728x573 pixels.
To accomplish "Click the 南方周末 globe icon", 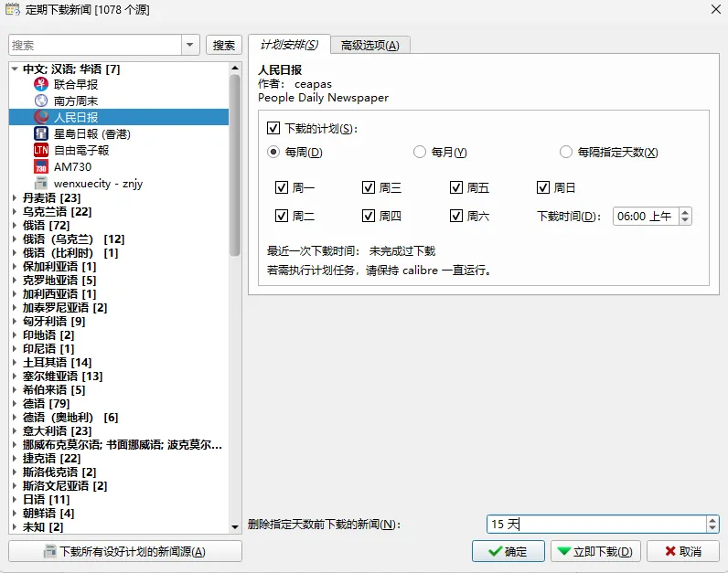I will pyautogui.click(x=41, y=101).
